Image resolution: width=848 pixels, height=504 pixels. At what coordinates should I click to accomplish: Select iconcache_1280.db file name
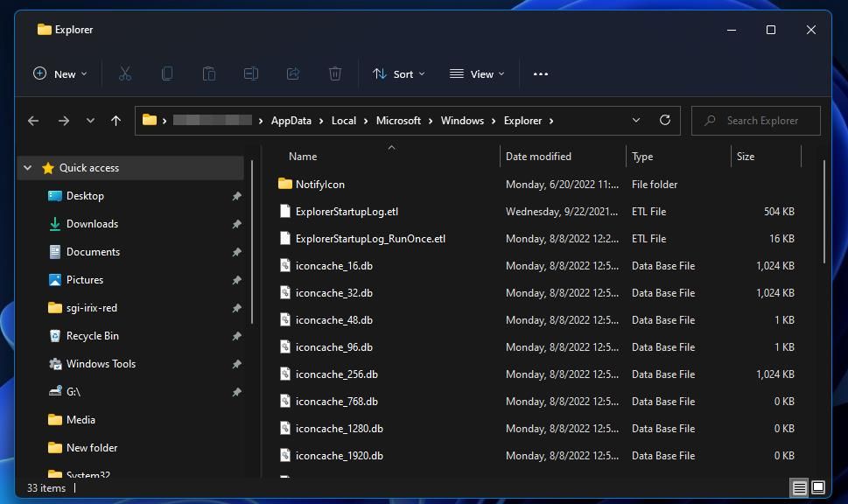pyautogui.click(x=339, y=428)
